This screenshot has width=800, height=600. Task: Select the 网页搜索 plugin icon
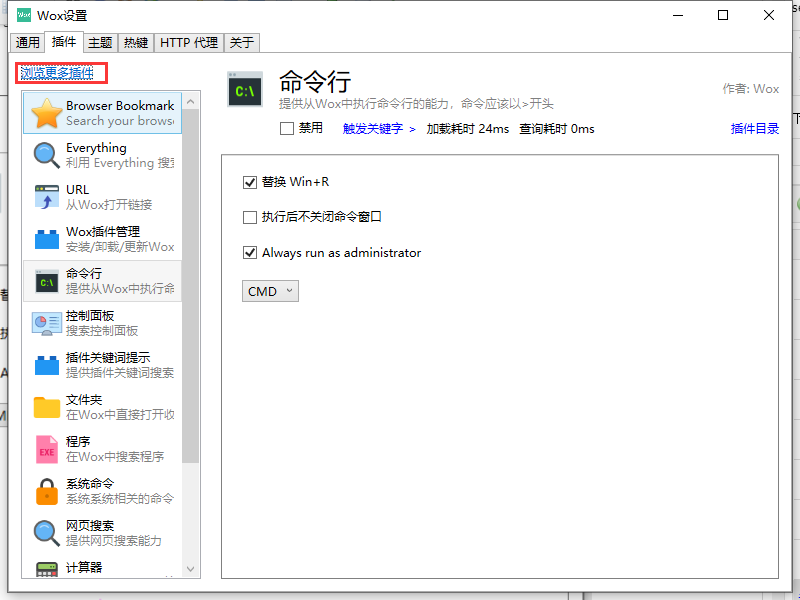pos(46,532)
